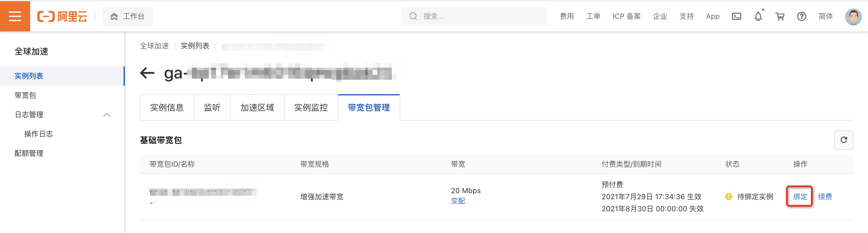Screen dimensions: 868x233
Task: Collapse the 日志管理 section
Action: click(x=106, y=115)
